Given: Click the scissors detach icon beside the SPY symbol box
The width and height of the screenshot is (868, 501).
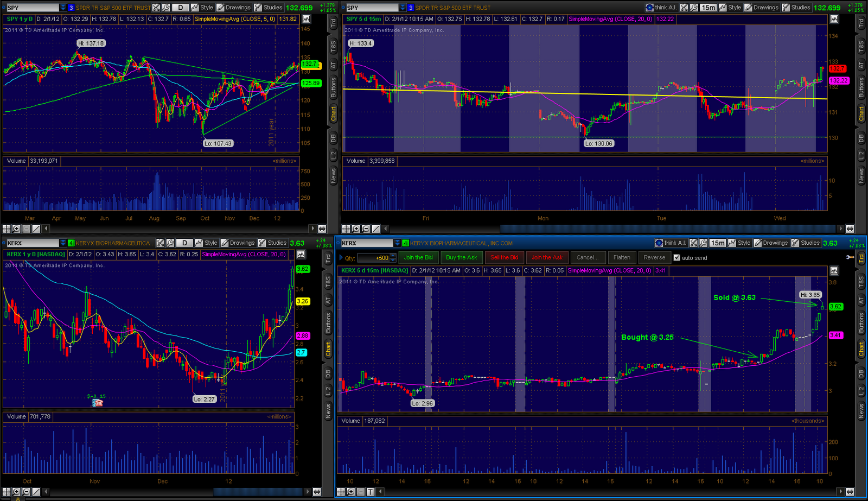Looking at the screenshot, I should (156, 7).
